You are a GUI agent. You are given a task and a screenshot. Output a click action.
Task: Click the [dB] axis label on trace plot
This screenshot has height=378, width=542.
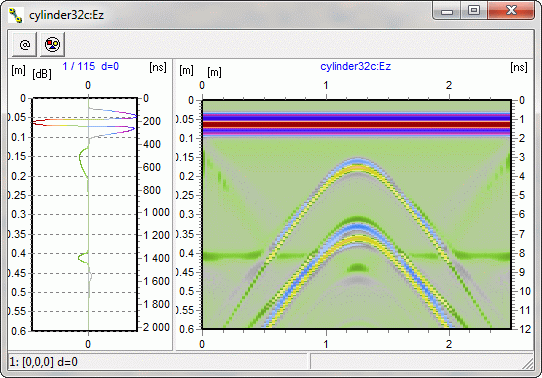pyautogui.click(x=42, y=74)
